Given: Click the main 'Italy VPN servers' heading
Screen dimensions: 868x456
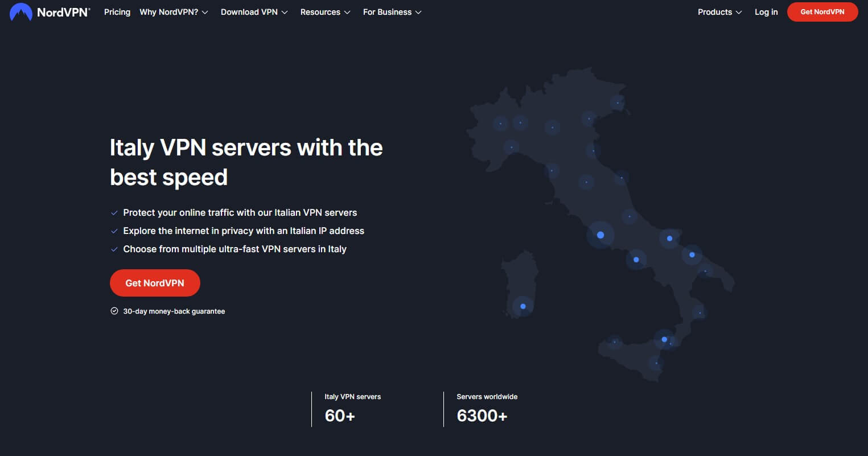Looking at the screenshot, I should 246,162.
